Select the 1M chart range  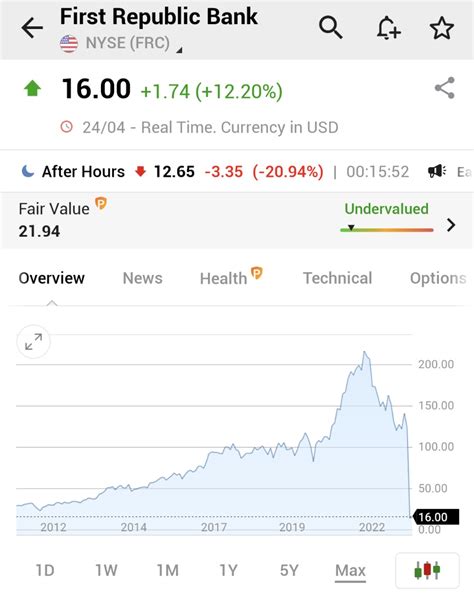(x=168, y=570)
